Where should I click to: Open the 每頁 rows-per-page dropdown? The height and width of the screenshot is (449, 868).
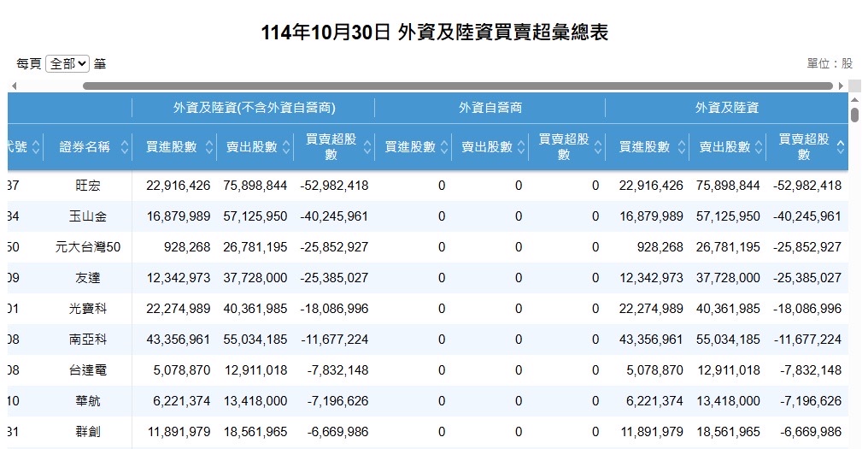click(x=67, y=63)
